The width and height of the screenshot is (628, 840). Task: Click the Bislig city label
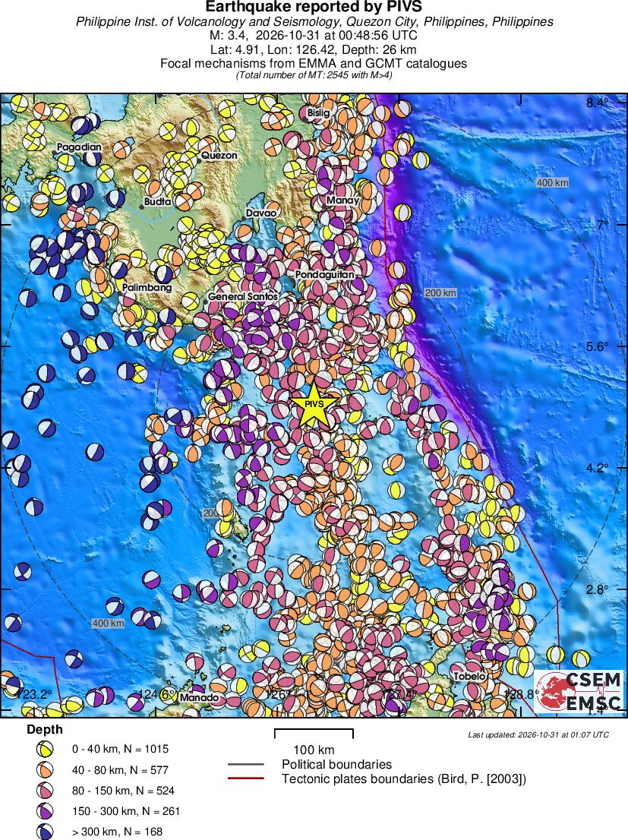pos(318,112)
